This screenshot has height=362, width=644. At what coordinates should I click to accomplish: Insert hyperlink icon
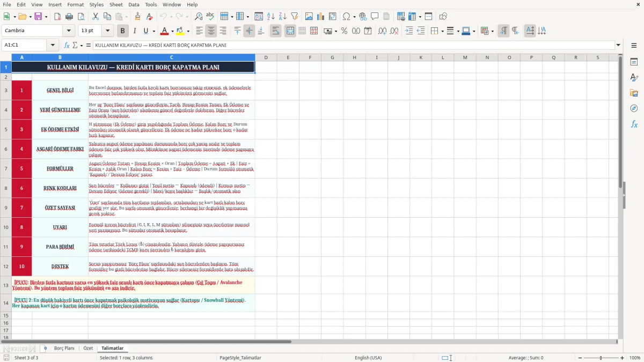tap(363, 17)
